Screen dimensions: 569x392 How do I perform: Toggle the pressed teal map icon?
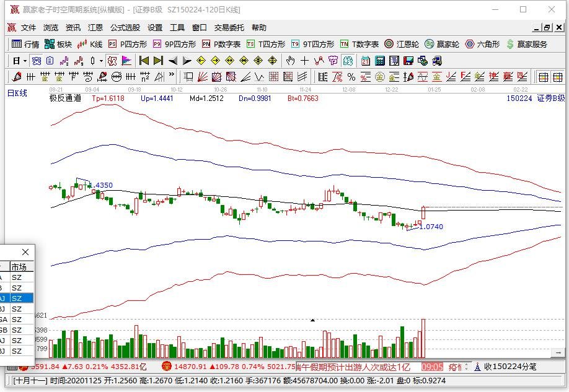[348, 61]
